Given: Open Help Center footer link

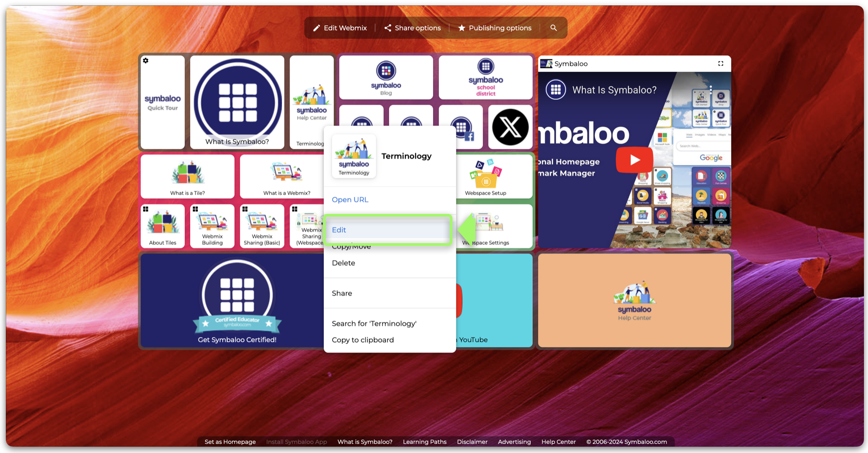Looking at the screenshot, I should point(559,442).
